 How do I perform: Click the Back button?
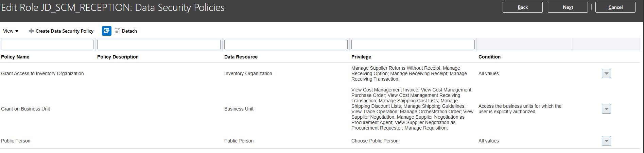tap(522, 7)
